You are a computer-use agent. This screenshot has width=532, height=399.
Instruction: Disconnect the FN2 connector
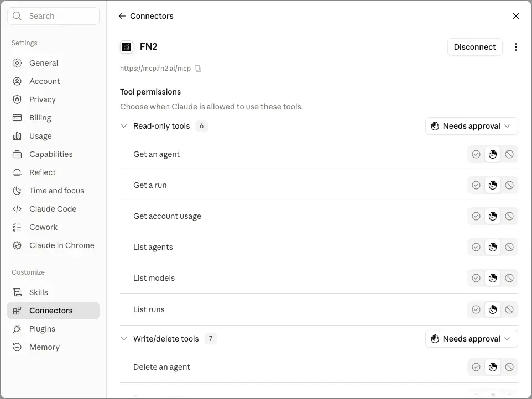coord(474,47)
